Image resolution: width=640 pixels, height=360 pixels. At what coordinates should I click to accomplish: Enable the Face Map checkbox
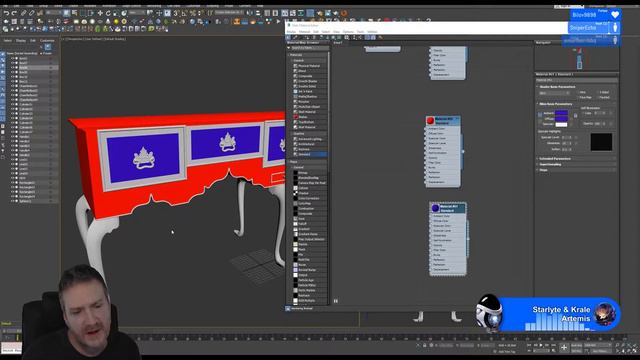pos(578,98)
